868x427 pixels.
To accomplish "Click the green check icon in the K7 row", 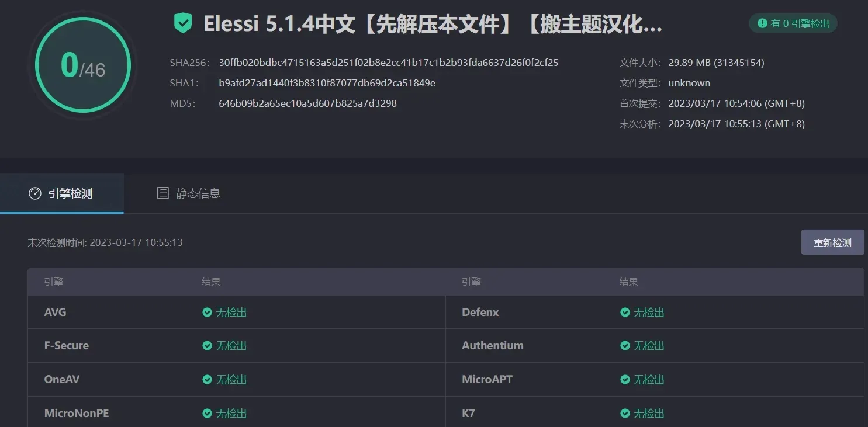I will coord(625,414).
